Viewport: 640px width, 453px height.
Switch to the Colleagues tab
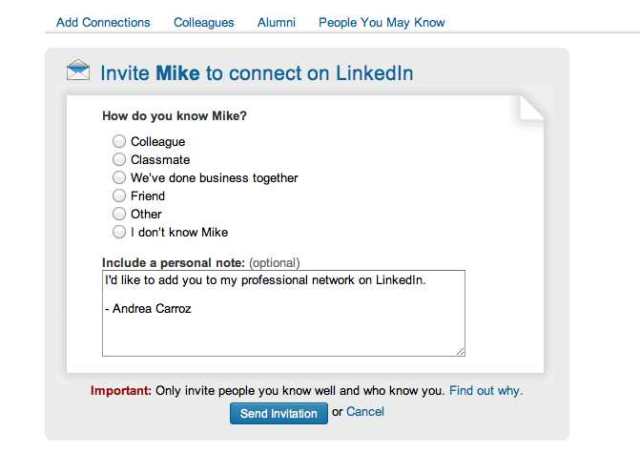[x=204, y=22]
